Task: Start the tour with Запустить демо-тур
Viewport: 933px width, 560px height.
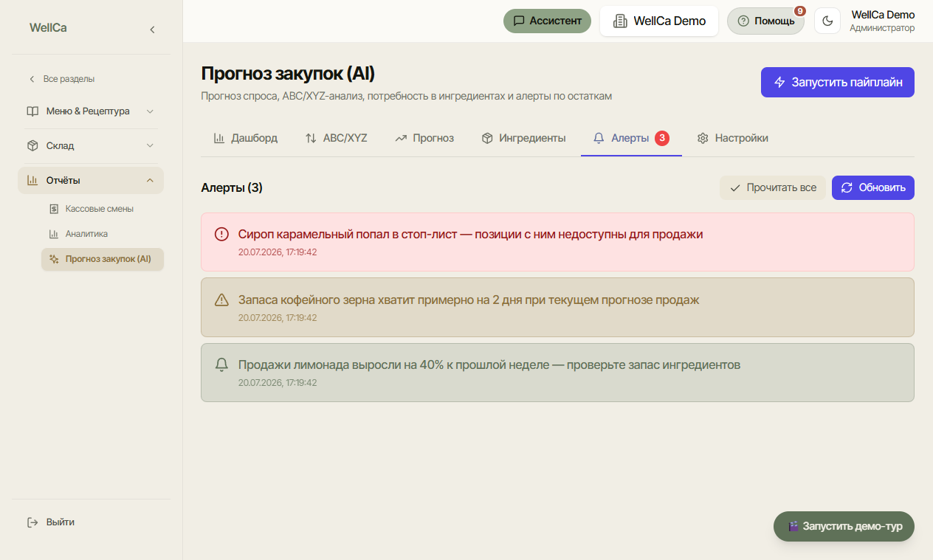Action: (x=844, y=527)
